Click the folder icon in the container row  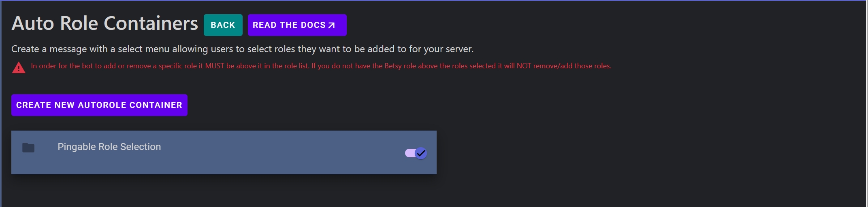point(28,148)
